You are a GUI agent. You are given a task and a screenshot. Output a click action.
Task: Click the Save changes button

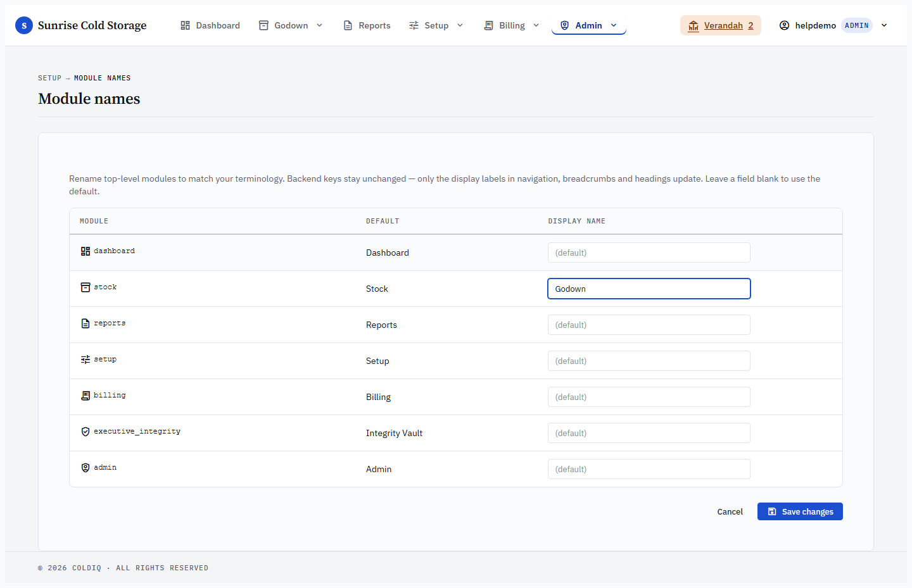click(800, 511)
